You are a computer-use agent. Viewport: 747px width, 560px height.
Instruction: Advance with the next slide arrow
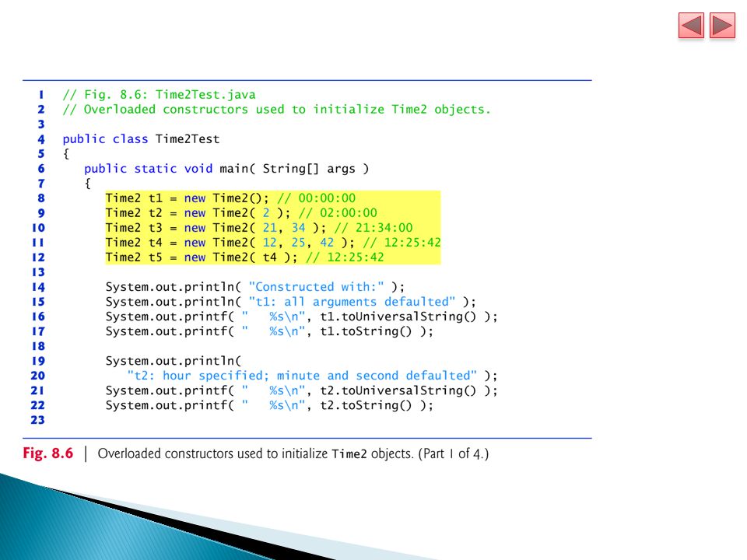click(x=722, y=26)
